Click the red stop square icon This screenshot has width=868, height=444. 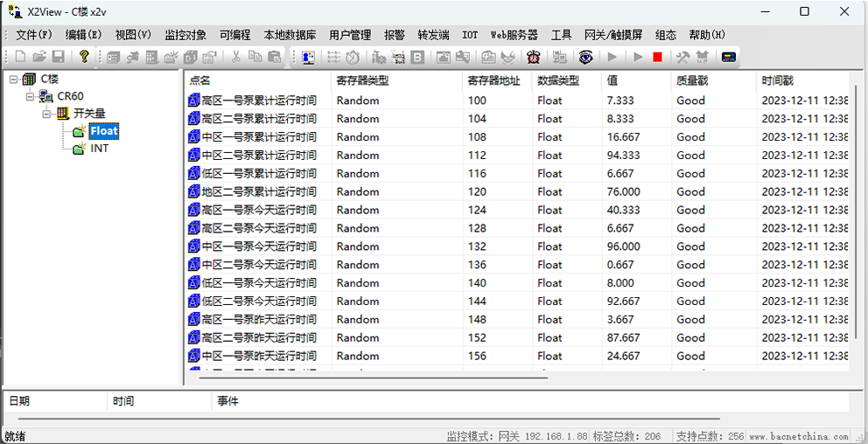pyautogui.click(x=657, y=57)
